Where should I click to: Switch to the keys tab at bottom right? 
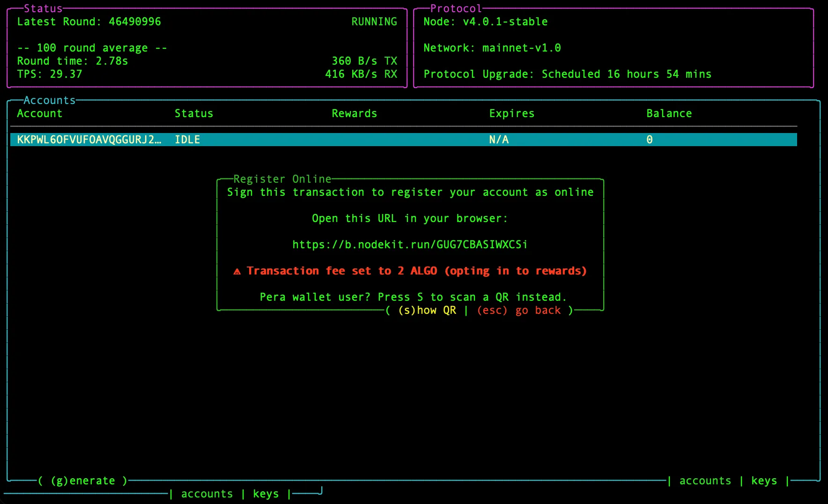tap(764, 480)
